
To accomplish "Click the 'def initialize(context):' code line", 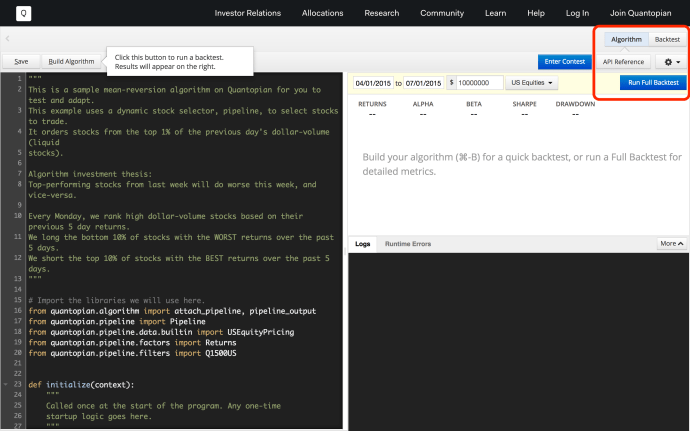I will pos(81,385).
